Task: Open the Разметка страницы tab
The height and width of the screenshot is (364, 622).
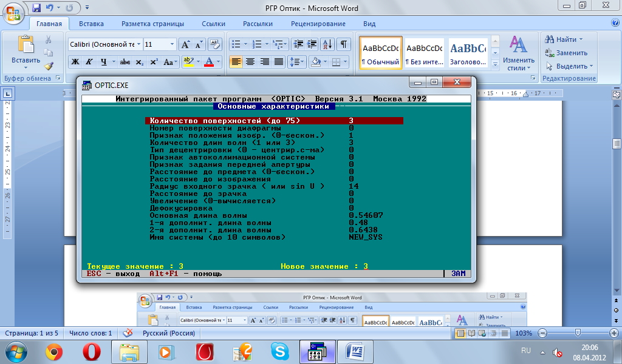Action: pos(152,24)
